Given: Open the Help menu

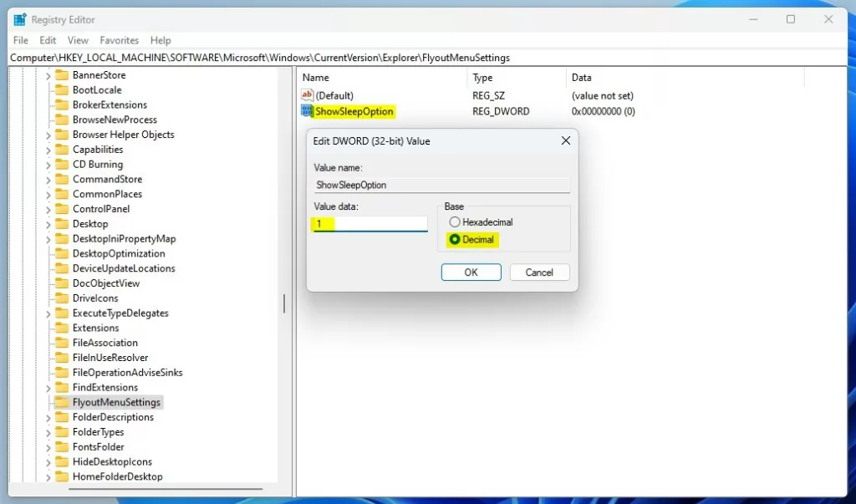Looking at the screenshot, I should (x=160, y=40).
